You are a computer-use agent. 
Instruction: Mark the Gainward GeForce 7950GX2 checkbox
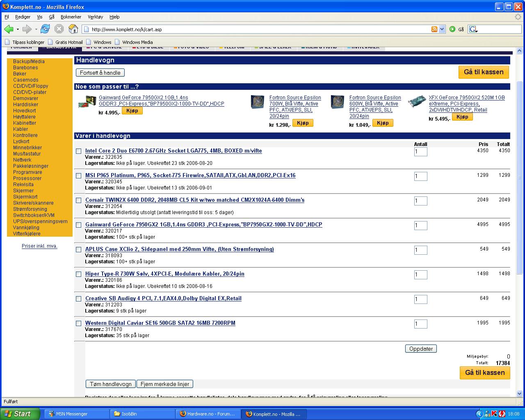(x=79, y=225)
